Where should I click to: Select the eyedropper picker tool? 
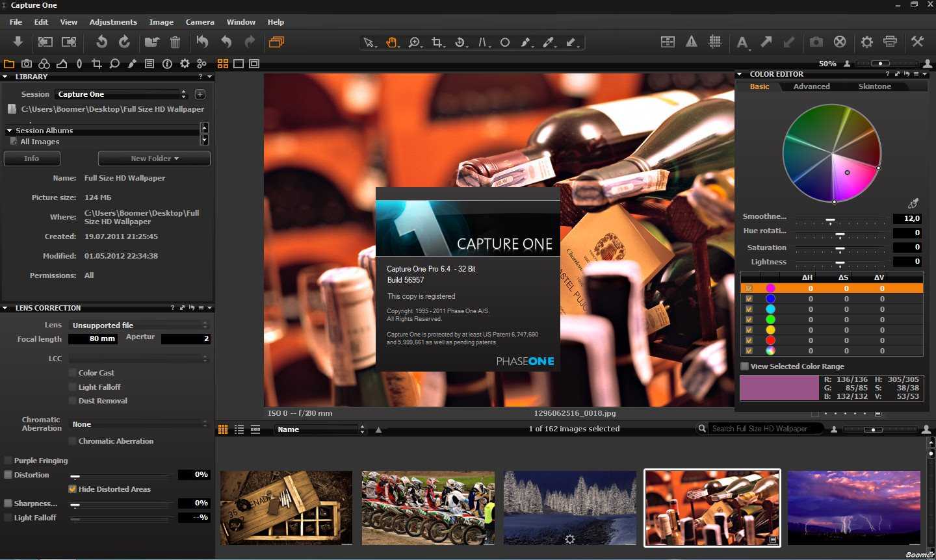click(x=549, y=43)
